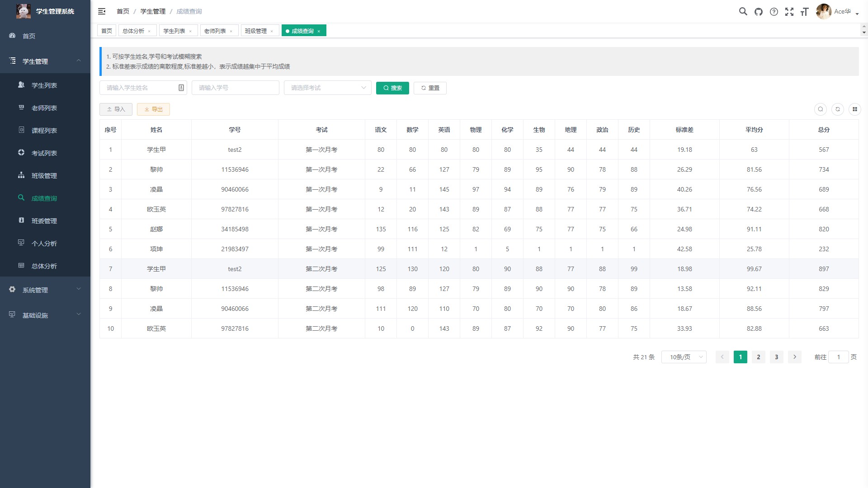Click the 导出 export button
The width and height of the screenshot is (868, 488).
153,109
